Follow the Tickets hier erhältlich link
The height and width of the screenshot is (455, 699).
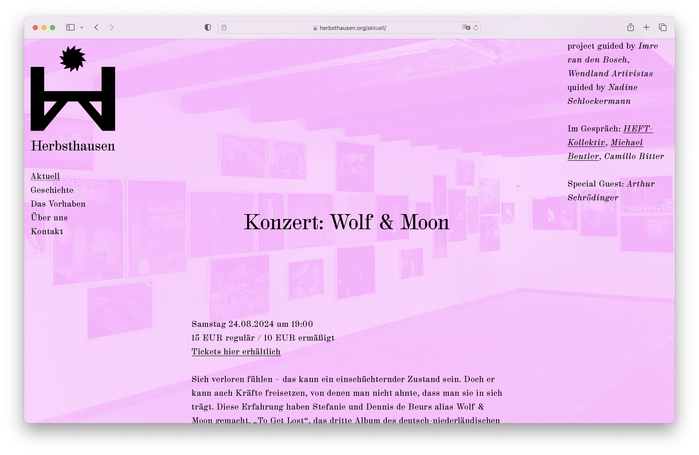(236, 352)
